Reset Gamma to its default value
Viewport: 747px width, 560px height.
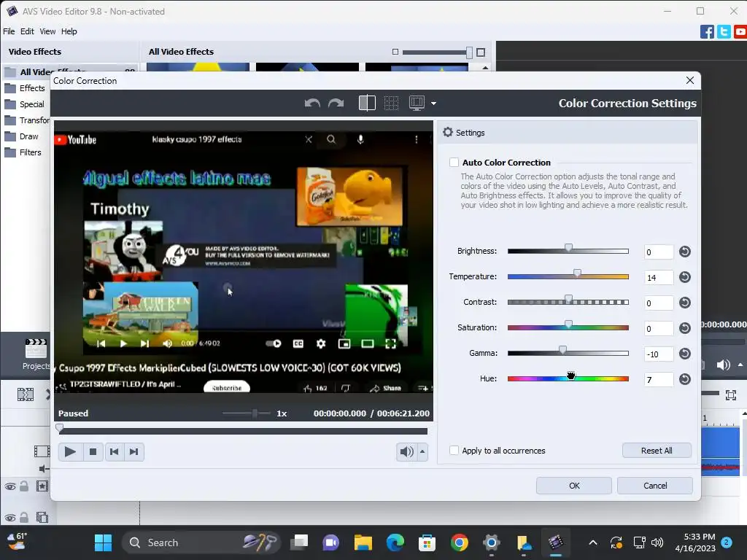pyautogui.click(x=684, y=354)
